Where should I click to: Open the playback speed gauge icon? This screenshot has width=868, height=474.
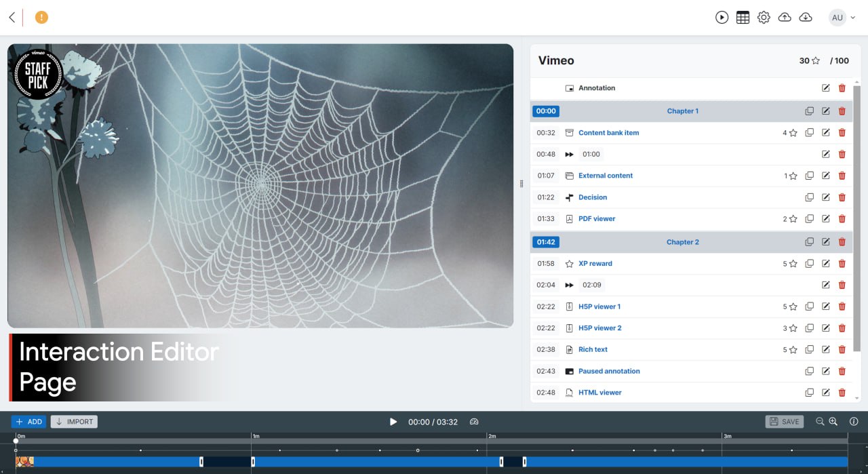pyautogui.click(x=474, y=422)
